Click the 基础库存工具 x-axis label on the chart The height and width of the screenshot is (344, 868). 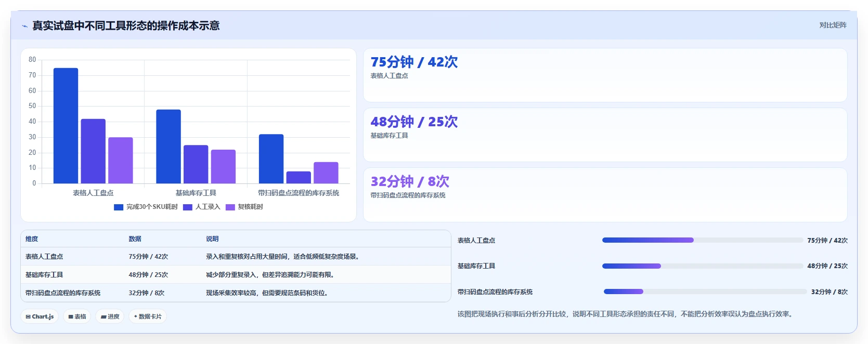coord(196,193)
